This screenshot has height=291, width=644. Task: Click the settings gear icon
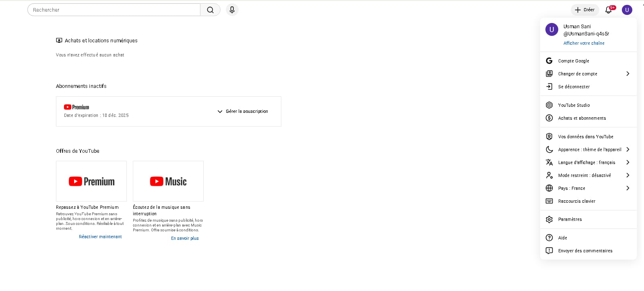click(549, 220)
